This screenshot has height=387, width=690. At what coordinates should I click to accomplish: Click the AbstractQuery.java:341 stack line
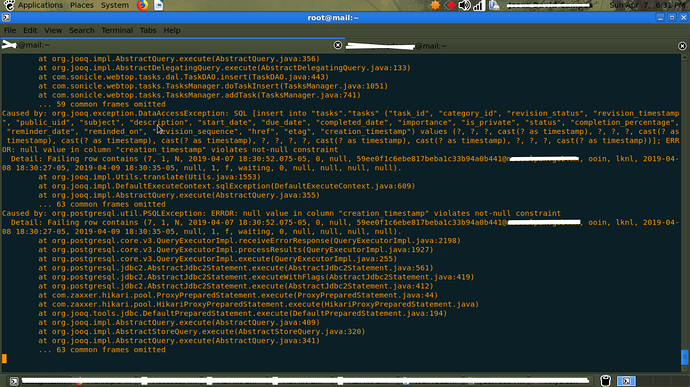tap(179, 341)
